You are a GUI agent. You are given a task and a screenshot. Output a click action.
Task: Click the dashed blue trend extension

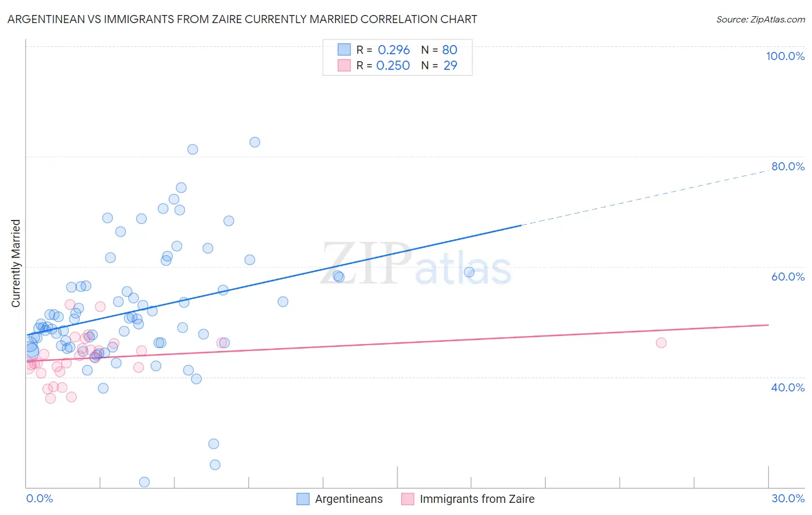tap(645, 197)
